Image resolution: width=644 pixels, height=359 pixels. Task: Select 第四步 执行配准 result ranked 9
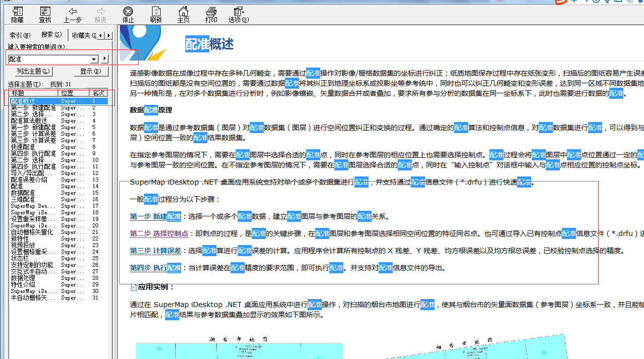click(x=58, y=154)
